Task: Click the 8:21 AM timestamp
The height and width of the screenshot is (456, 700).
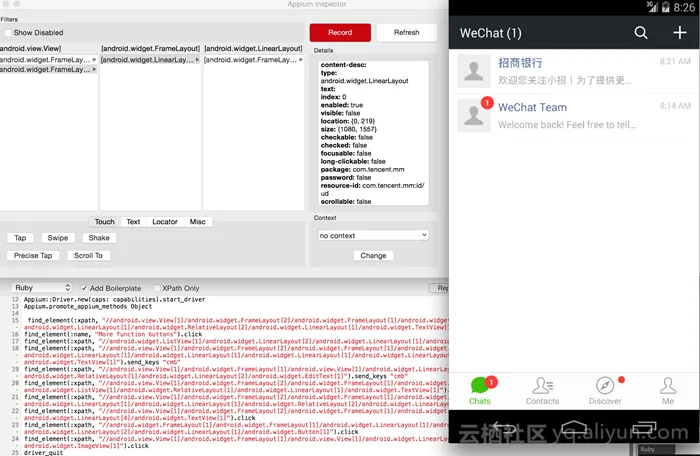Action: [675, 62]
